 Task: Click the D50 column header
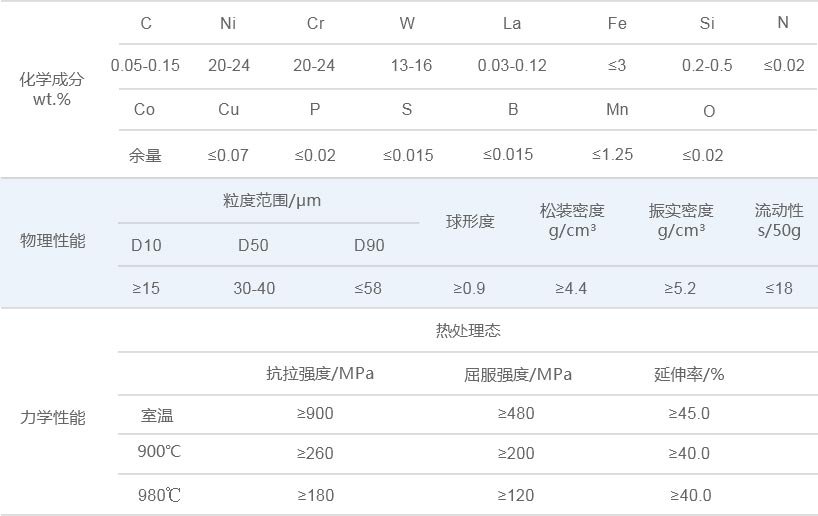[254, 245]
